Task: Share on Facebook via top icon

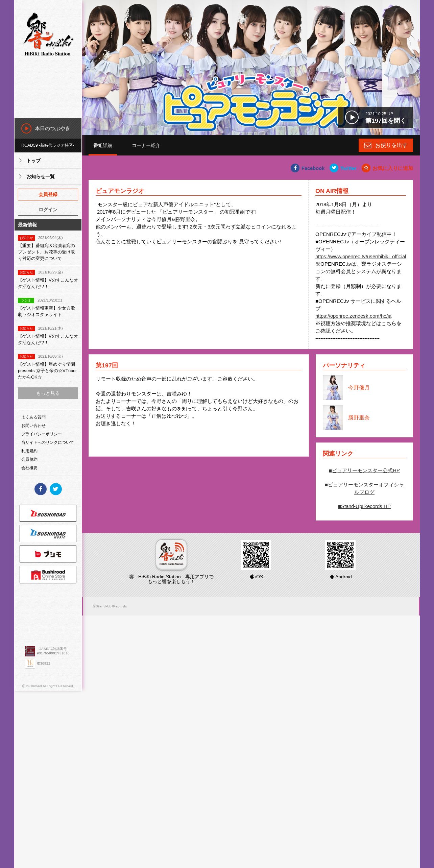Action: [x=295, y=168]
